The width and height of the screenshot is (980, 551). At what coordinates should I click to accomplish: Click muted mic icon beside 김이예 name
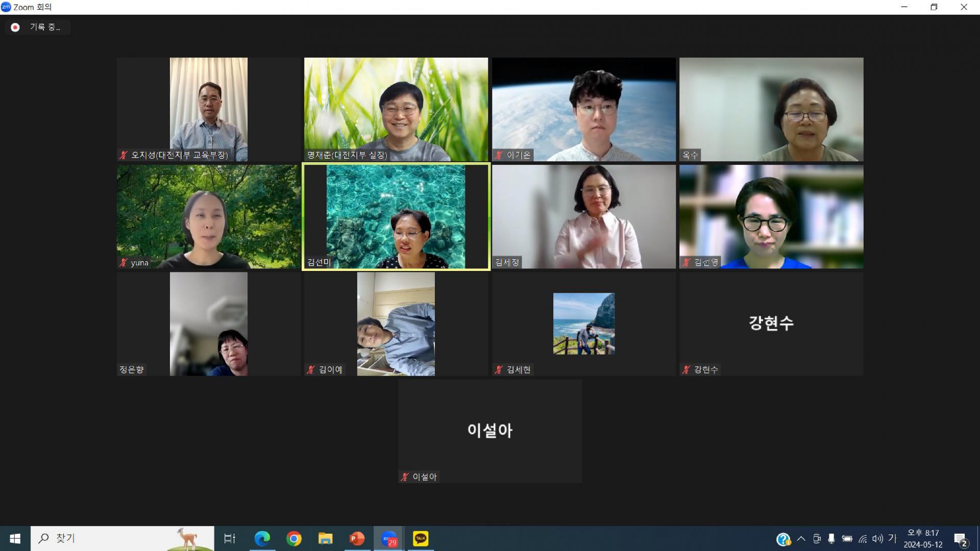tap(311, 370)
